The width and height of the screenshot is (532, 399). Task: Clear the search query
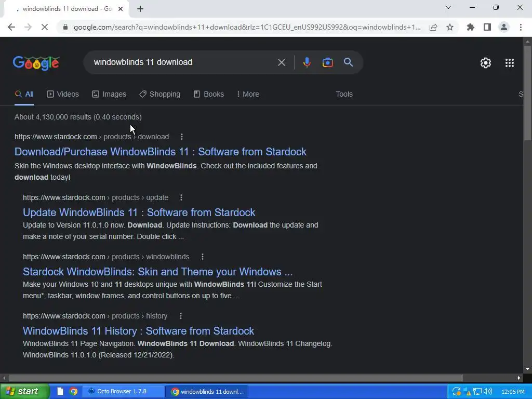click(282, 62)
